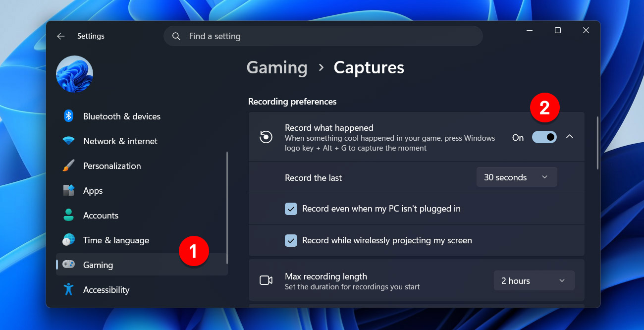Click the Accounts person icon
The width and height of the screenshot is (644, 330).
pos(68,215)
